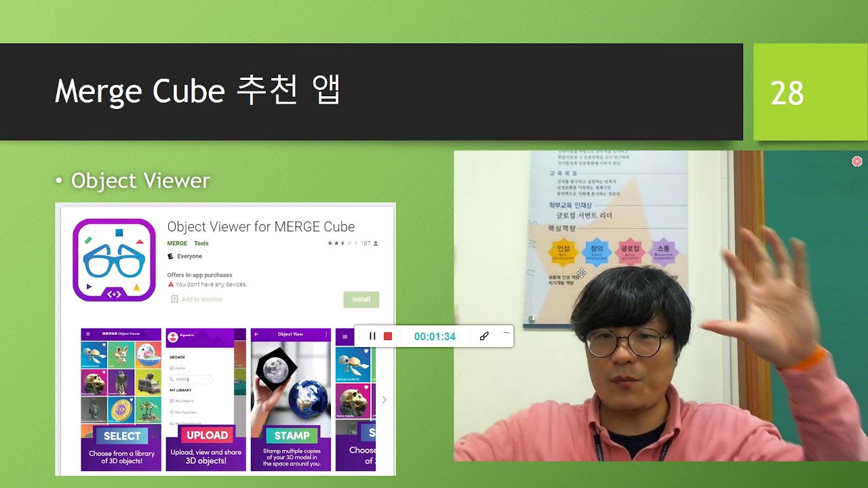Pause the screen recording
Screen dimensions: 868x488
pos(372,336)
